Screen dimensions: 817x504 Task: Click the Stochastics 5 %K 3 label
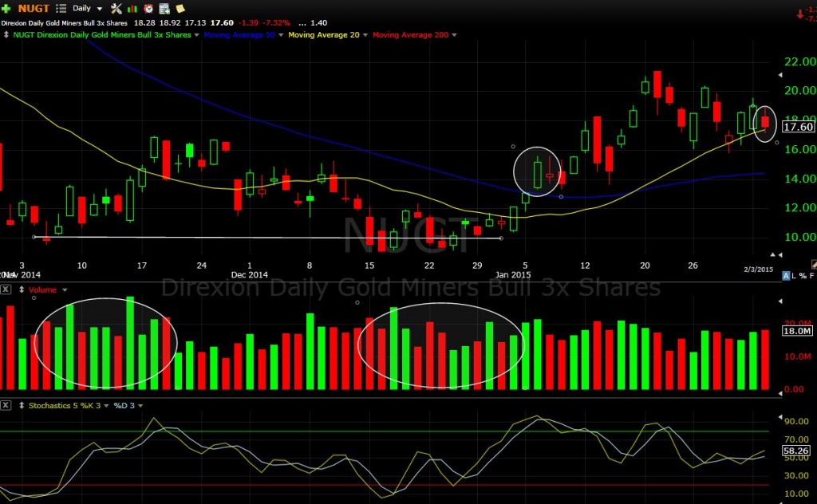pyautogui.click(x=65, y=405)
